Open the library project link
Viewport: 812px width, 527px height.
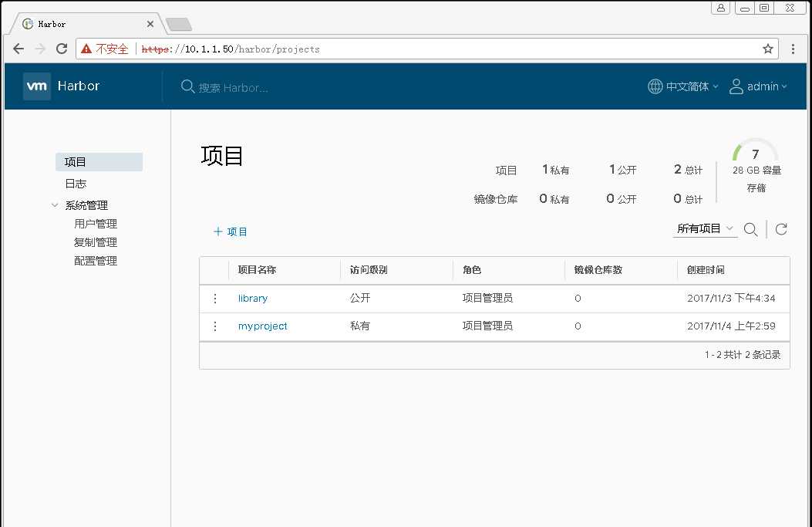click(x=253, y=299)
